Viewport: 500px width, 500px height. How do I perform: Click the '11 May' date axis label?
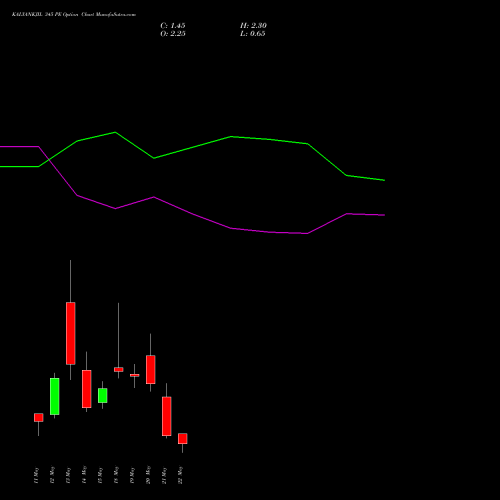pyautogui.click(x=36, y=475)
